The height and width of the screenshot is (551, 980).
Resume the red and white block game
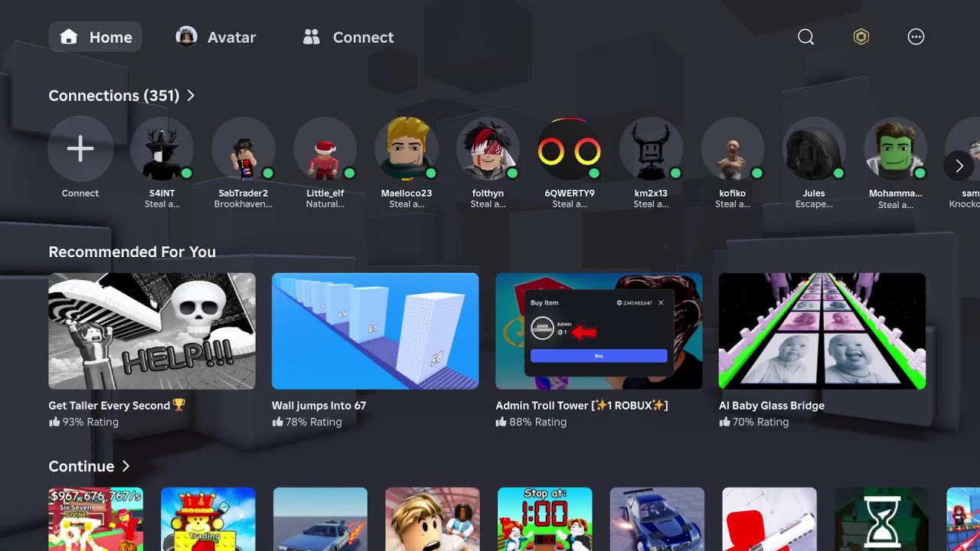769,519
